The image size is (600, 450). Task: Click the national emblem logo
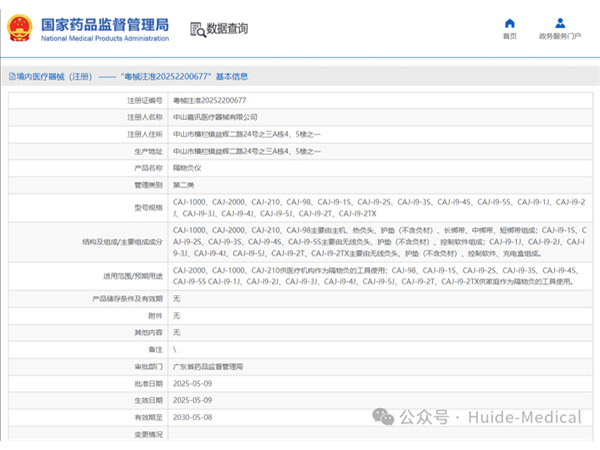(21, 29)
